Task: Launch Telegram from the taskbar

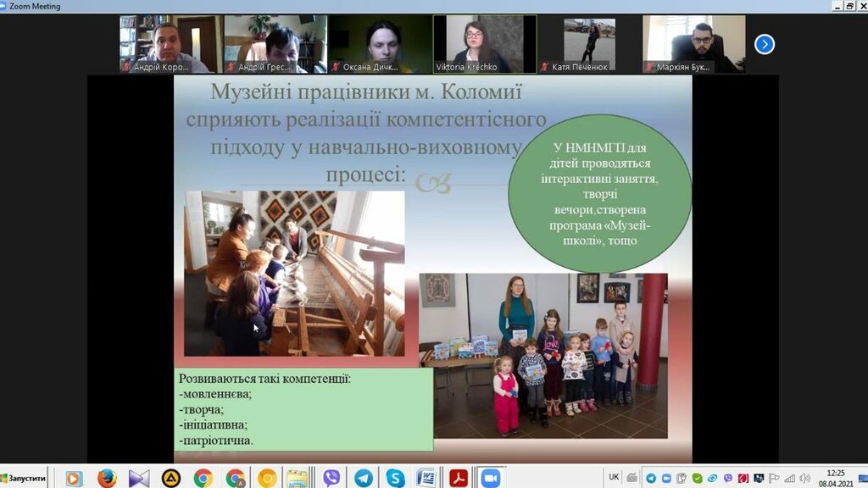Action: tap(364, 478)
